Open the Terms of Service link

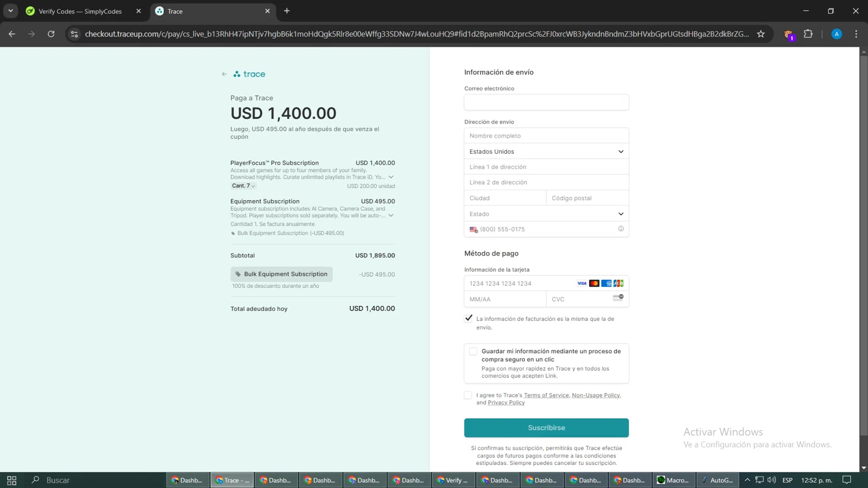click(x=546, y=395)
